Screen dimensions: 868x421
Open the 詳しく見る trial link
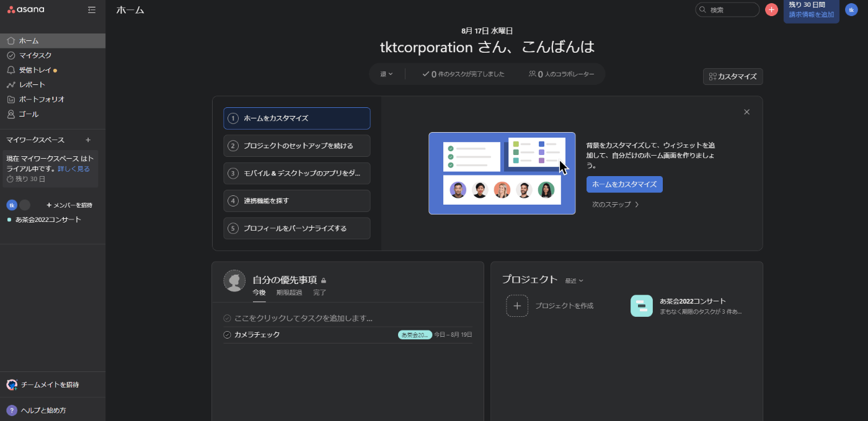tap(74, 169)
